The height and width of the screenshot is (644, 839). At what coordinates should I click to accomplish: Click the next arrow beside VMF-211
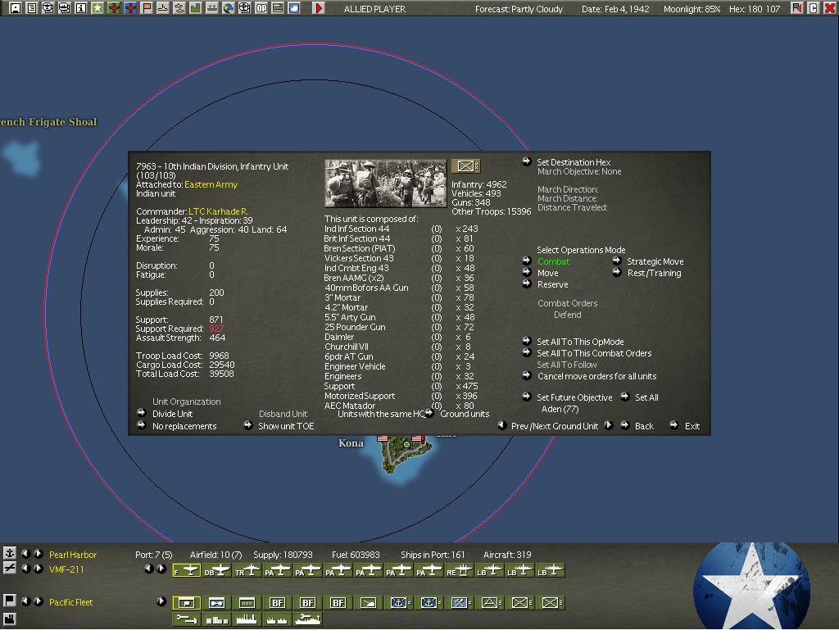[38, 569]
